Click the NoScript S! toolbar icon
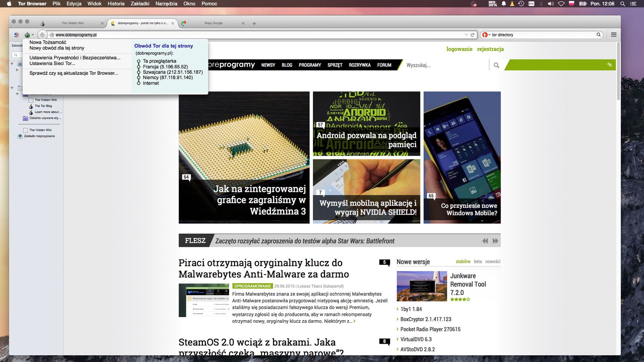Viewport: 644px width, 362px height. (x=16, y=35)
